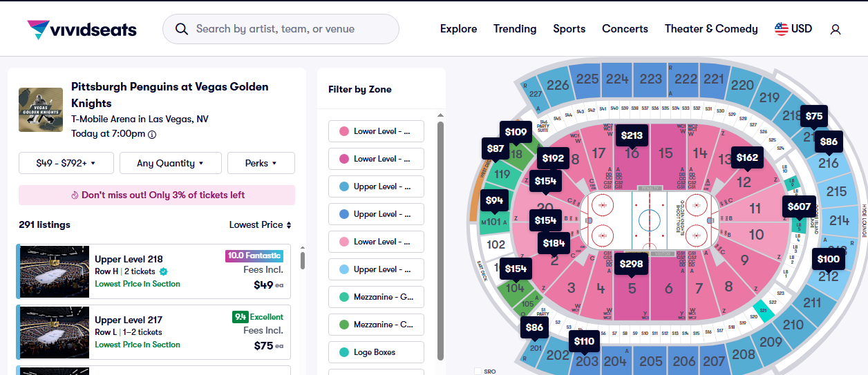868x375 pixels.
Task: Click the US flag currency icon
Action: pyautogui.click(x=782, y=29)
